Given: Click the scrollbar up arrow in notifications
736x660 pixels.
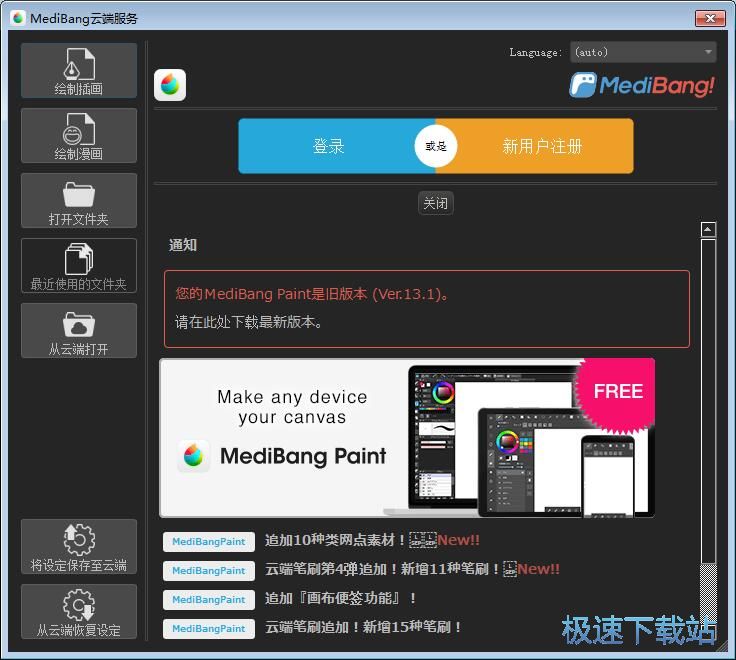Looking at the screenshot, I should (x=708, y=230).
